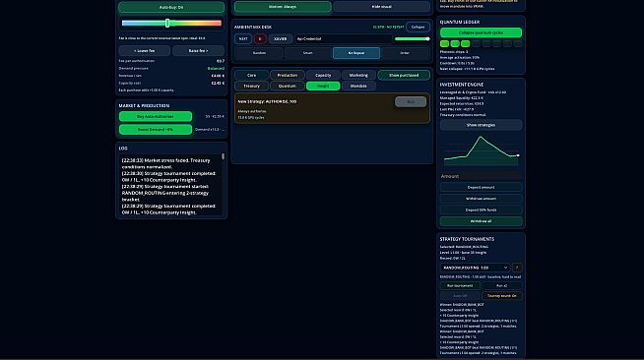
Task: Open the Insight upgrades tab
Action: tap(323, 86)
